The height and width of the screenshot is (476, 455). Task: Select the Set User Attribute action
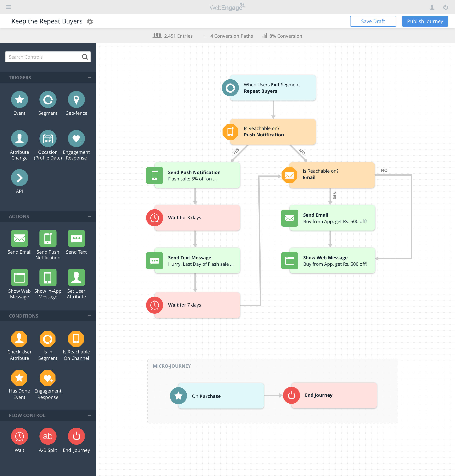click(x=76, y=278)
